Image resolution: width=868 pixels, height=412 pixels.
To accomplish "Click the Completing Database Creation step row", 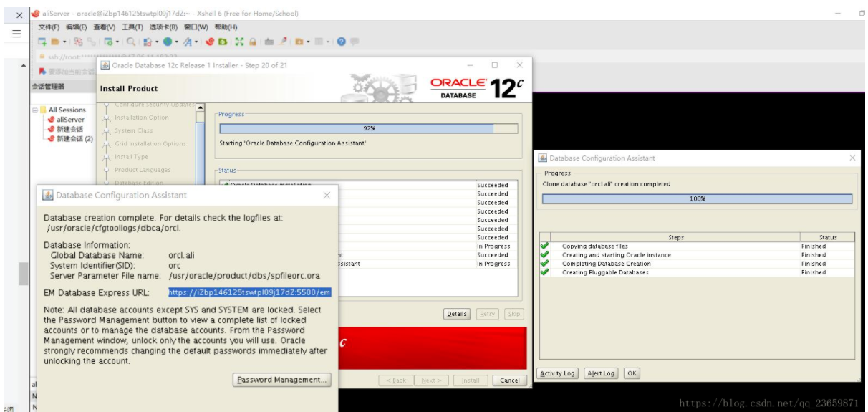I will click(605, 263).
